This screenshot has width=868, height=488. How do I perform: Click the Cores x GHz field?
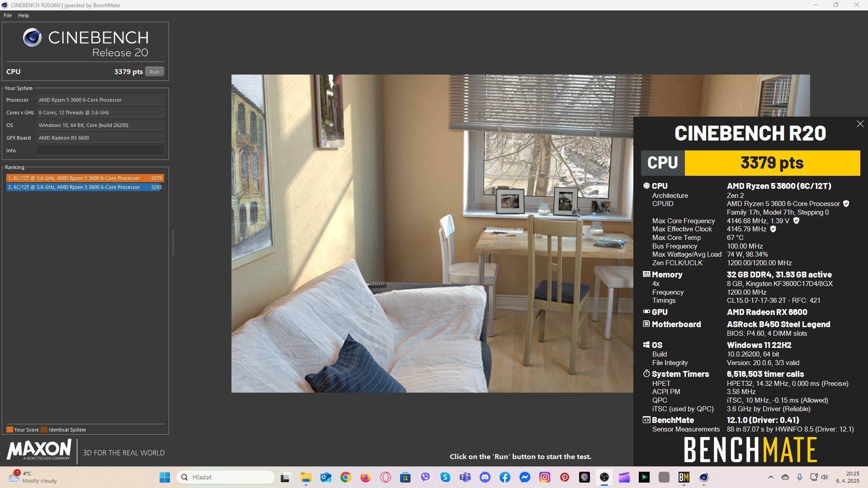(100, 113)
